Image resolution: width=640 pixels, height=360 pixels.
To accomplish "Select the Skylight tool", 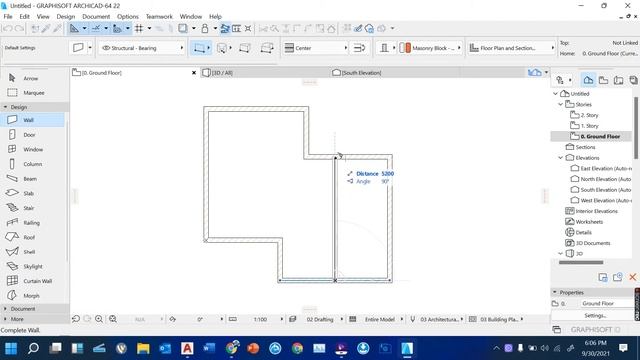I will pyautogui.click(x=33, y=267).
